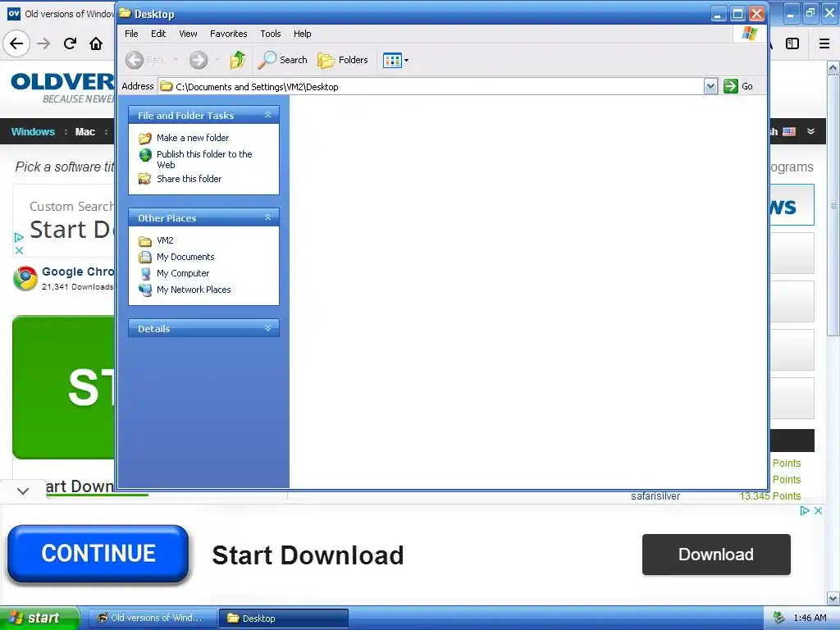Open the Back history dropdown arrow
Image resolution: width=840 pixels, height=630 pixels.
coord(176,60)
